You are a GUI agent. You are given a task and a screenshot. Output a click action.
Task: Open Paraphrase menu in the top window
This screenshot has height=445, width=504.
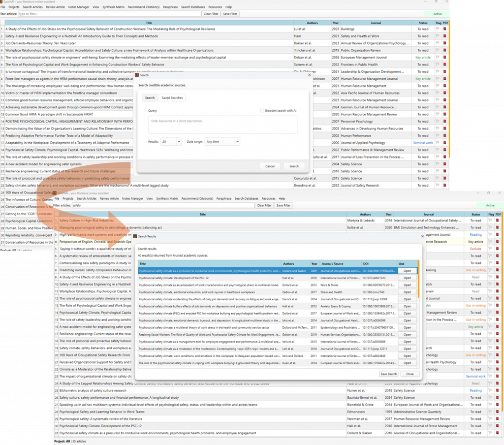[170, 7]
